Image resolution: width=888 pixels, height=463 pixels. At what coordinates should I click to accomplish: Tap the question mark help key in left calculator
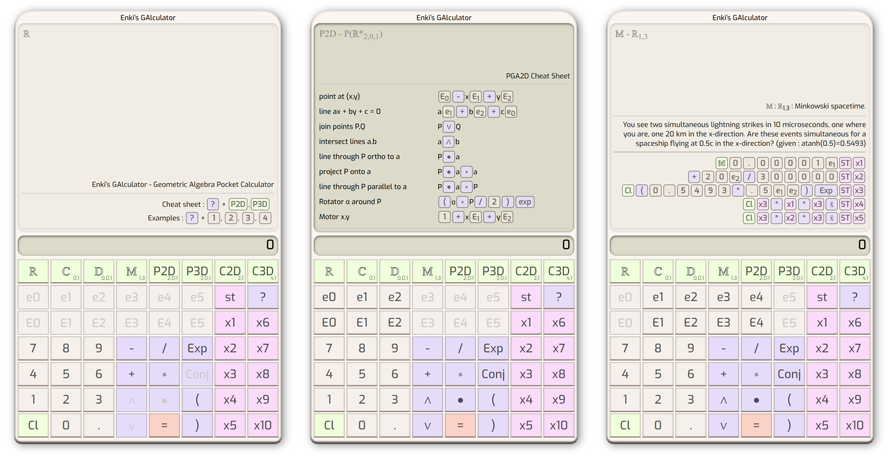coord(263,297)
